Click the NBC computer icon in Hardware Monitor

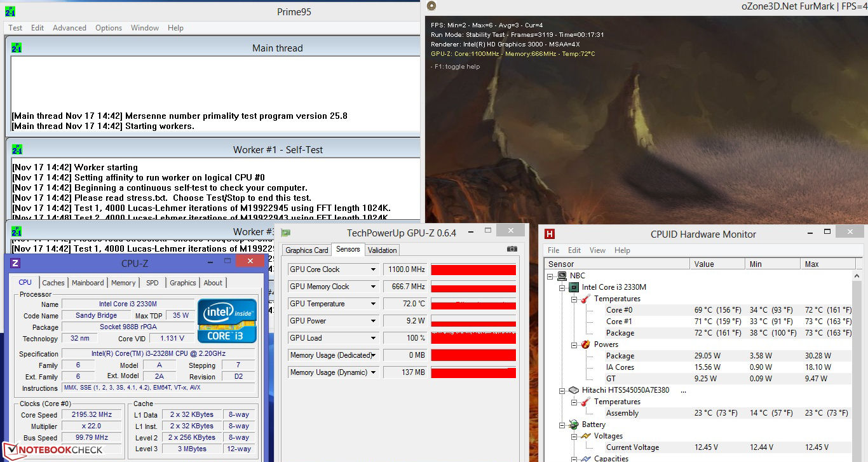(562, 276)
